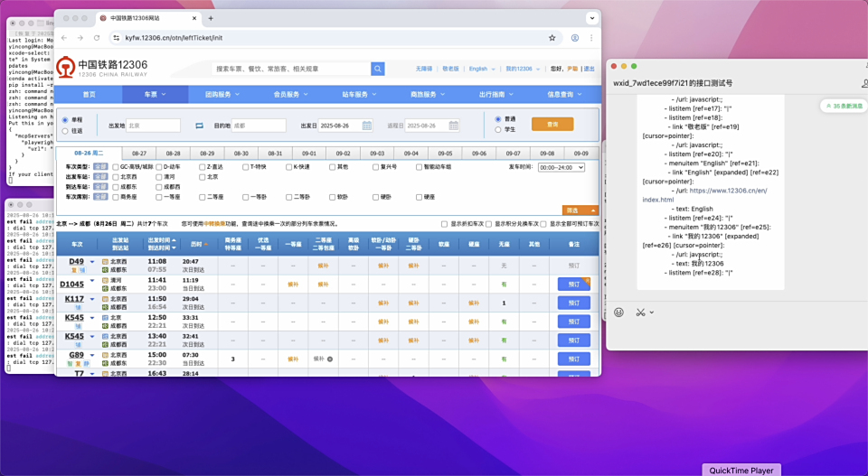
Task: Expand the 信息查询 navigation menu
Action: coord(564,95)
